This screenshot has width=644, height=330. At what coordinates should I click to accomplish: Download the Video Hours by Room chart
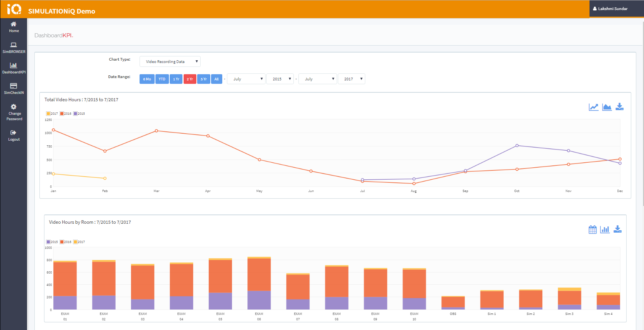[x=617, y=229]
